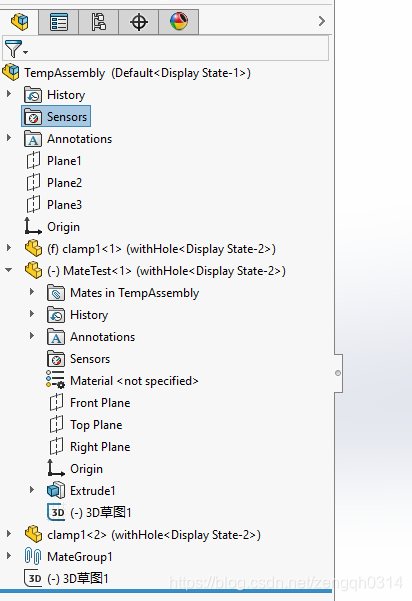Click History icon under MateTest<1>
412x601 pixels.
tap(56, 315)
